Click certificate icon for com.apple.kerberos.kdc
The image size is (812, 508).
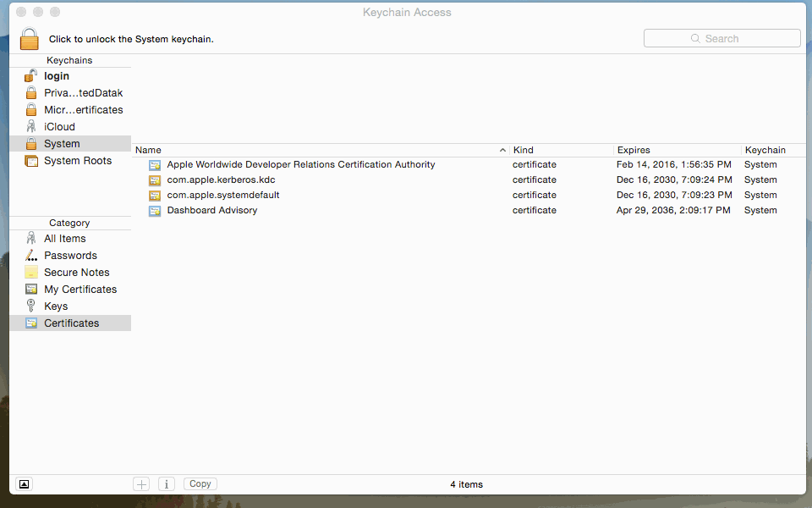(154, 179)
